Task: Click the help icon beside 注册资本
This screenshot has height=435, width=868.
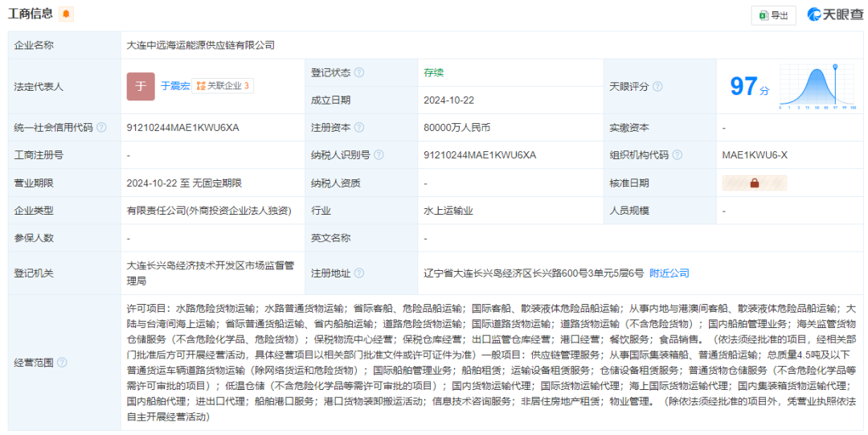Action: pos(359,128)
